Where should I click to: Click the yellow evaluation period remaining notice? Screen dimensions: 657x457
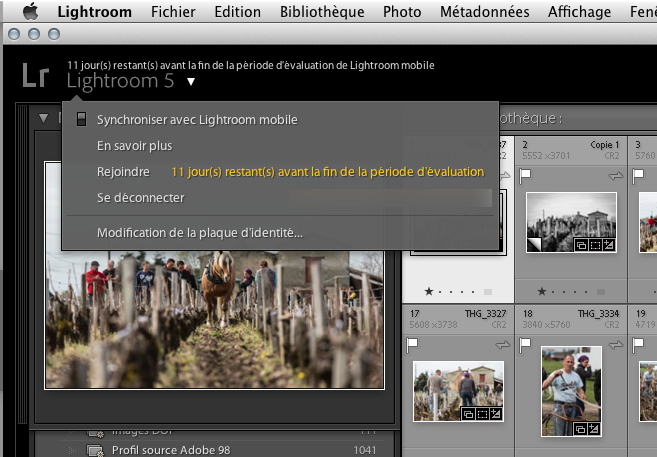328,172
